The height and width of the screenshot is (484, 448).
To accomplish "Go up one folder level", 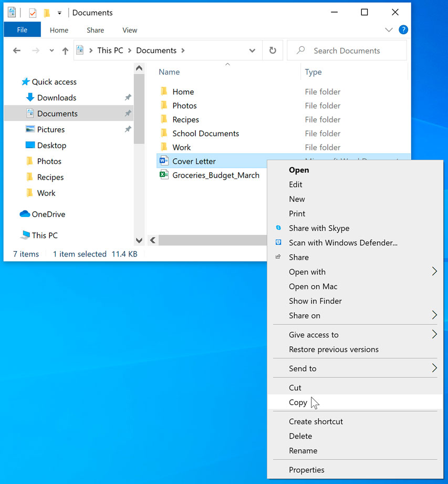I will [64, 50].
